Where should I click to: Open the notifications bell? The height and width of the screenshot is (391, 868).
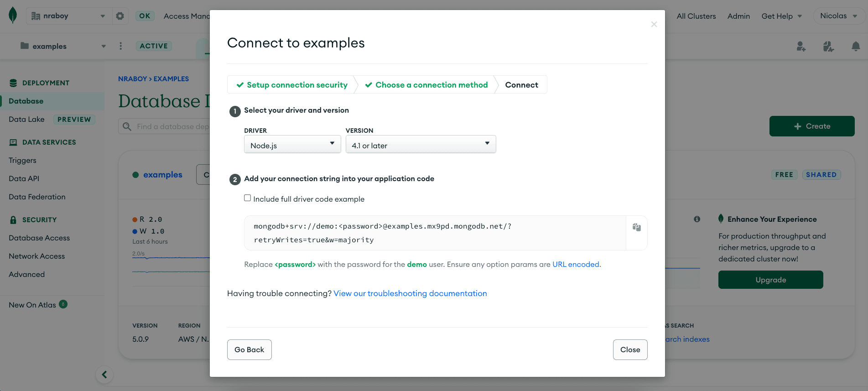point(856,46)
